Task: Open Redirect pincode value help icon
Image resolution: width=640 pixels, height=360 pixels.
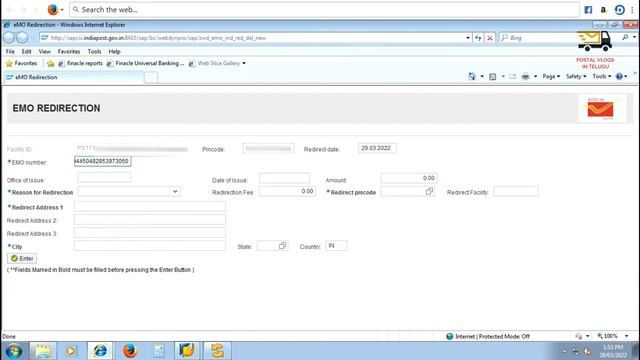Action: pyautogui.click(x=429, y=191)
